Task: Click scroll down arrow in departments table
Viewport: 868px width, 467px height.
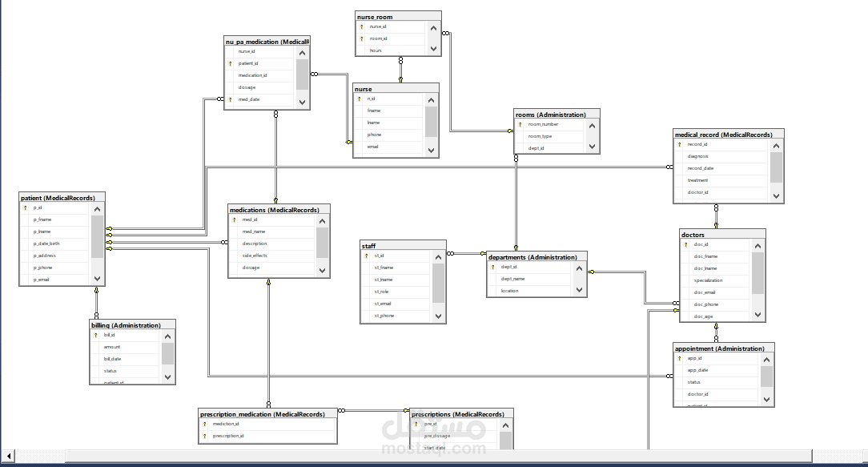Action: (x=579, y=290)
